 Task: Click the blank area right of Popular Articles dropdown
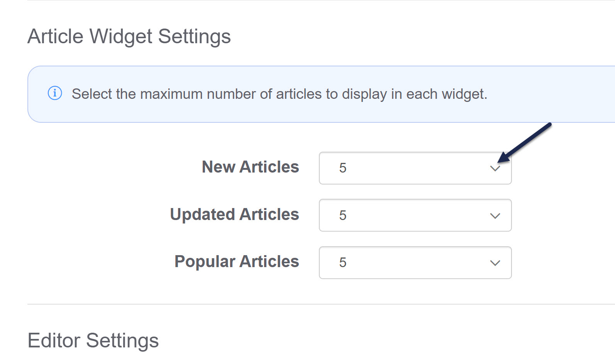564,263
